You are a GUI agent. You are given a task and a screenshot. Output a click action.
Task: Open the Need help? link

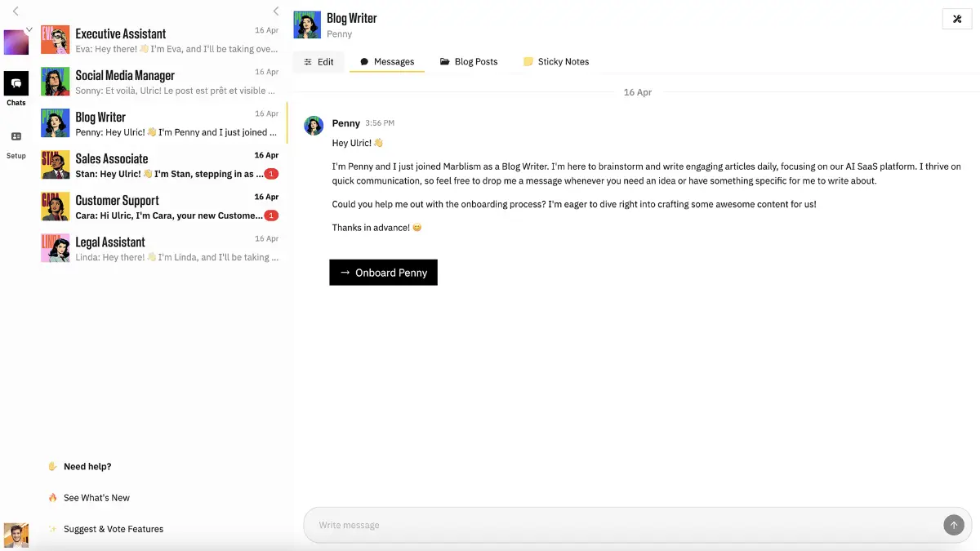click(87, 466)
